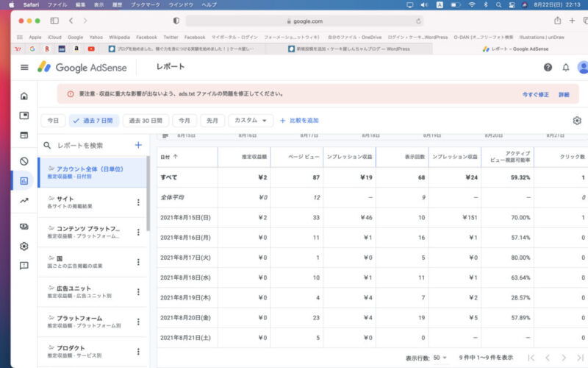The image size is (588, 368).
Task: Switch to the Google AdSense レポート tab
Action: [515, 49]
